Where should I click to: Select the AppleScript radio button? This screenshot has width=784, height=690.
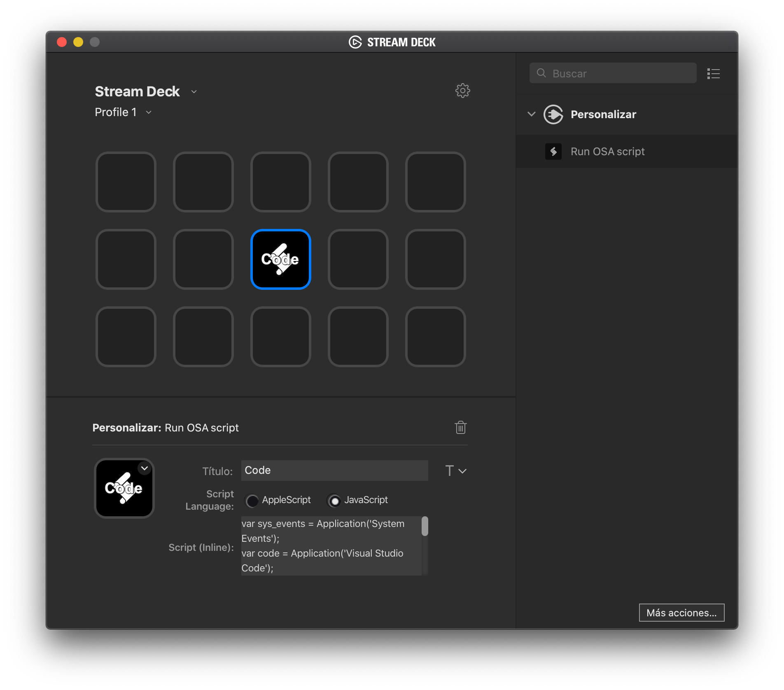252,501
